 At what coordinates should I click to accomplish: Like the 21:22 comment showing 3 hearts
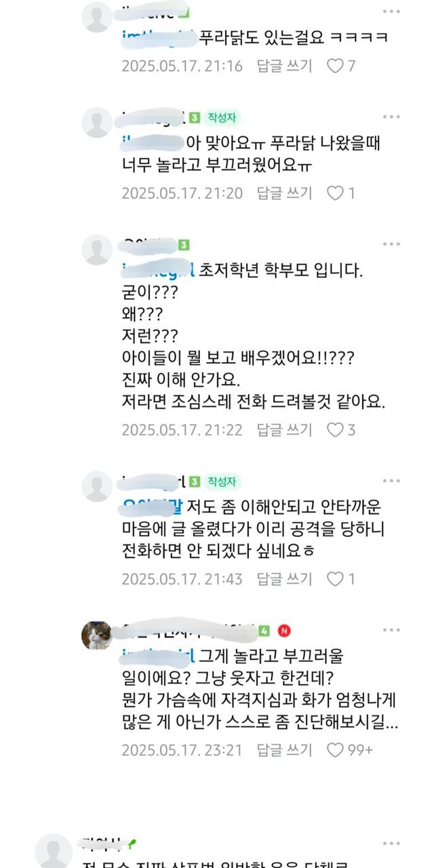pos(335,429)
